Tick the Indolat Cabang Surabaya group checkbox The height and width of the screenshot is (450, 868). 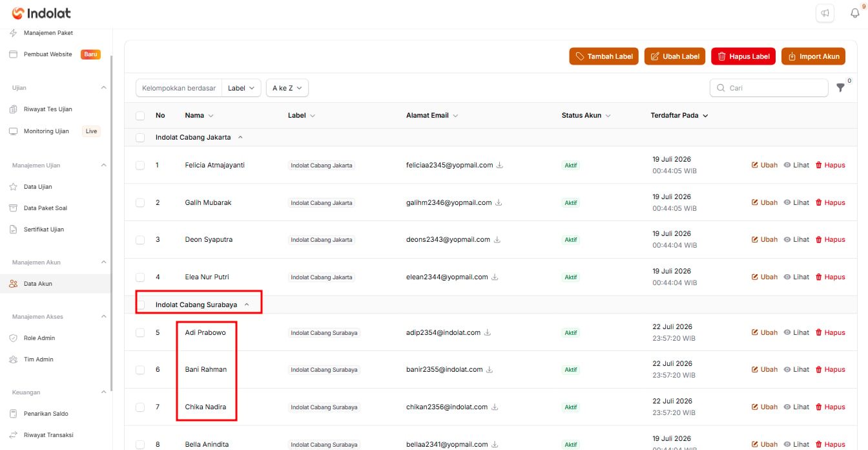[x=140, y=305]
